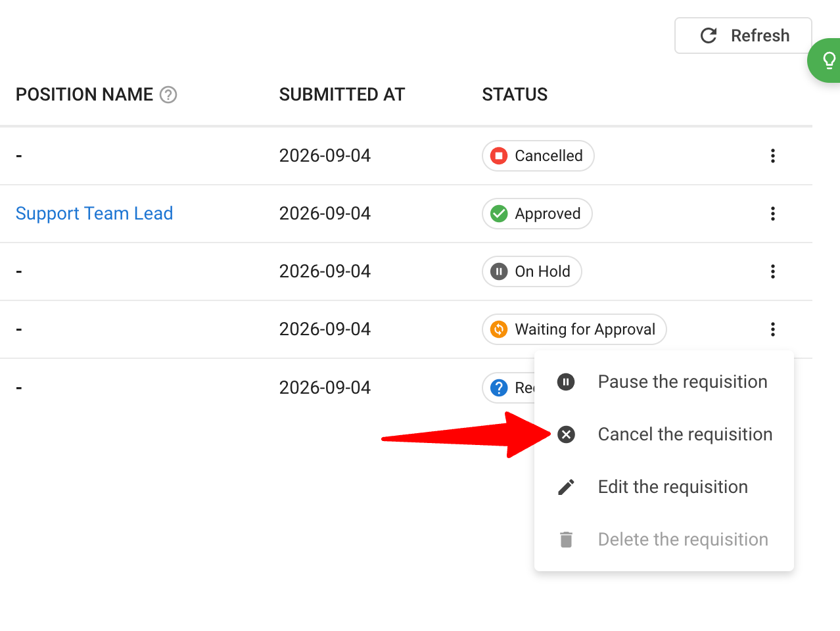Viewport: 840px width, 631px height.
Task: Click the STATUS column header
Action: click(x=515, y=95)
